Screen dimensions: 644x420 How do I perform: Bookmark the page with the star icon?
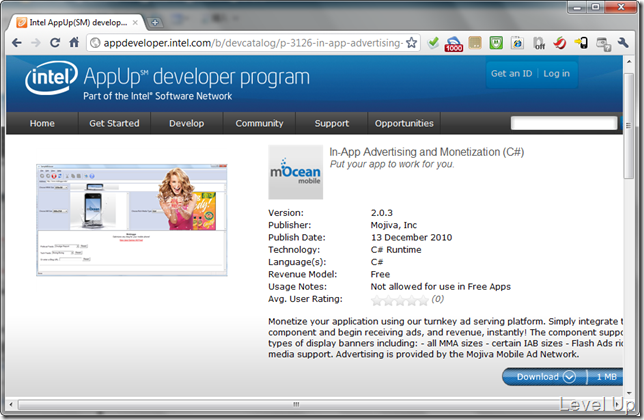point(411,43)
